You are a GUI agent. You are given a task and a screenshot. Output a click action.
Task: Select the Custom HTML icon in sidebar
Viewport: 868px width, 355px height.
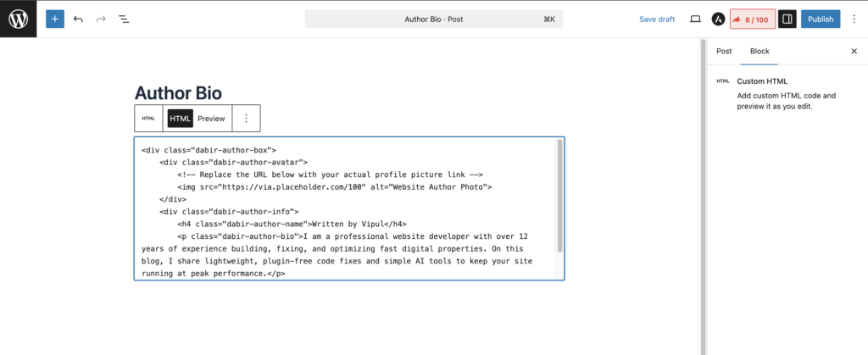(723, 81)
